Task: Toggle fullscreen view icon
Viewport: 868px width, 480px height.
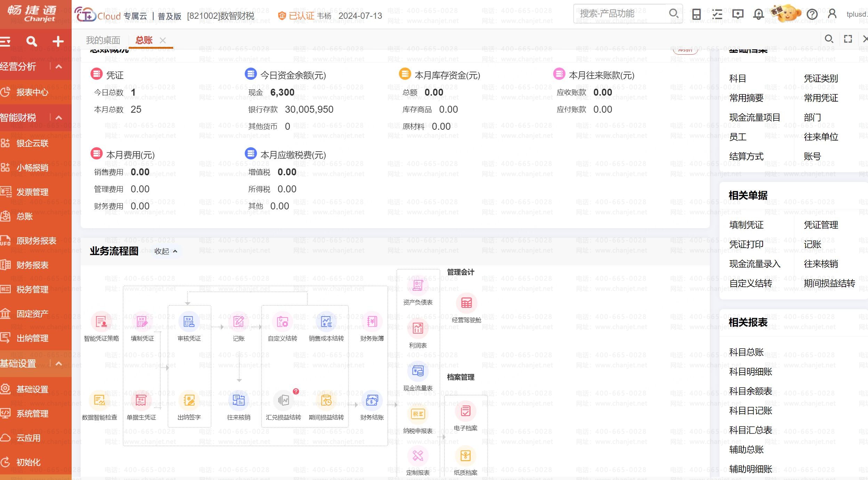Action: click(848, 39)
